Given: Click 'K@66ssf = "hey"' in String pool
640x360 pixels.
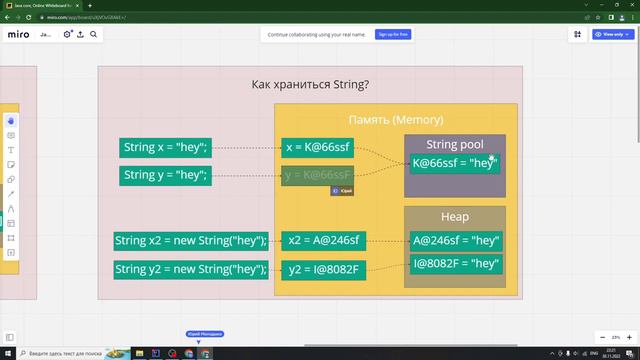Looking at the screenshot, I should [x=455, y=164].
